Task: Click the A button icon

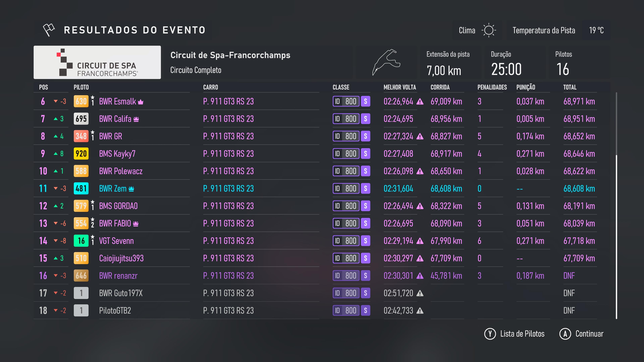Action: tap(565, 334)
